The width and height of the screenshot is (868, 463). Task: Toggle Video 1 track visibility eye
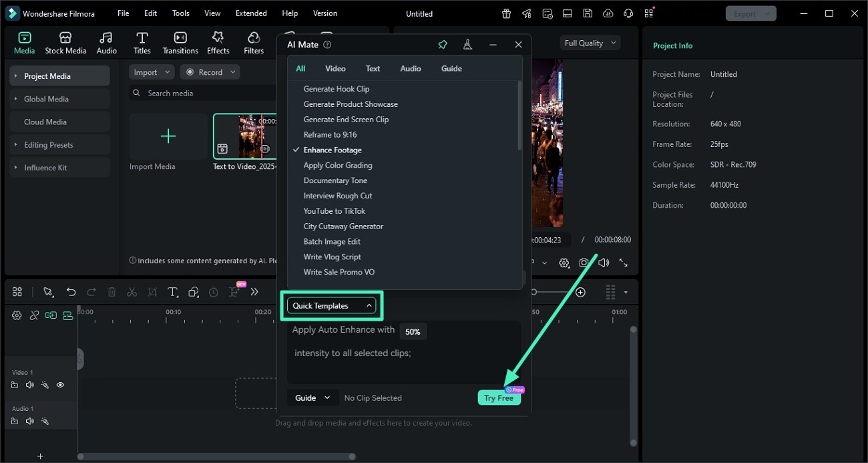[60, 385]
